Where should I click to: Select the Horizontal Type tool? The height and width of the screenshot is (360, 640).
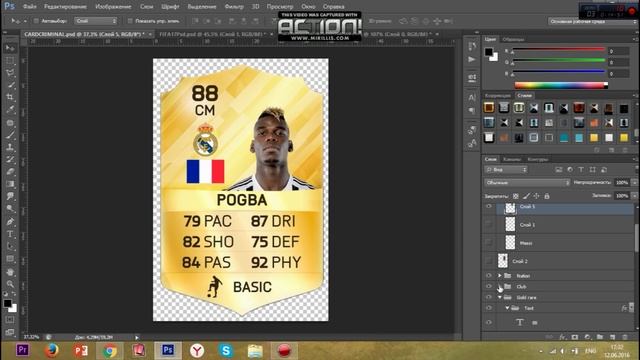[x=10, y=234]
